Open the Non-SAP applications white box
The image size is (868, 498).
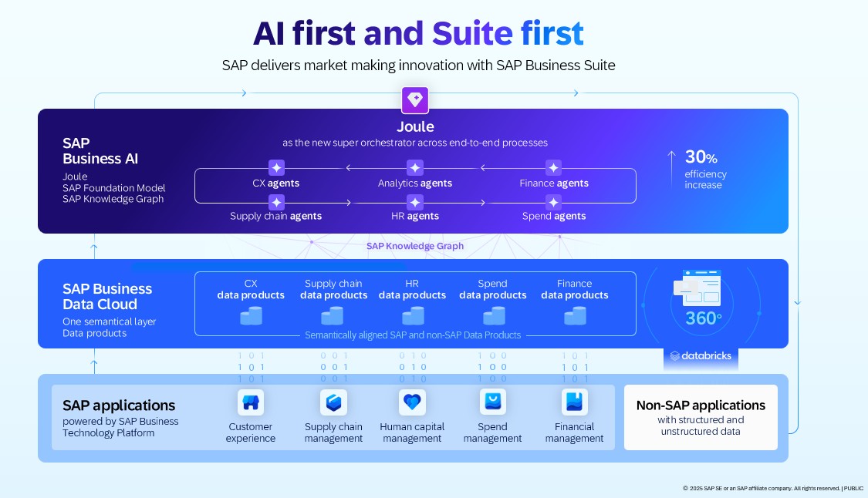pos(701,417)
